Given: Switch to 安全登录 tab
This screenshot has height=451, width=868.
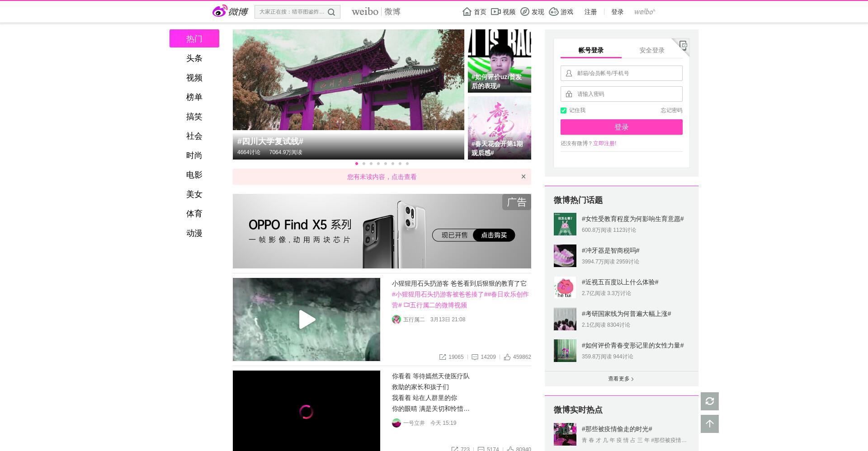Looking at the screenshot, I should click(x=652, y=50).
